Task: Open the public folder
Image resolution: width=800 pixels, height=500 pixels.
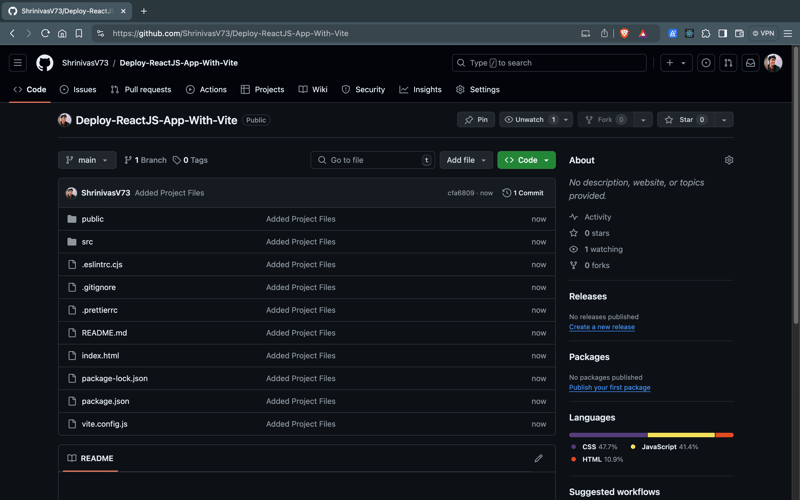Action: (92, 219)
